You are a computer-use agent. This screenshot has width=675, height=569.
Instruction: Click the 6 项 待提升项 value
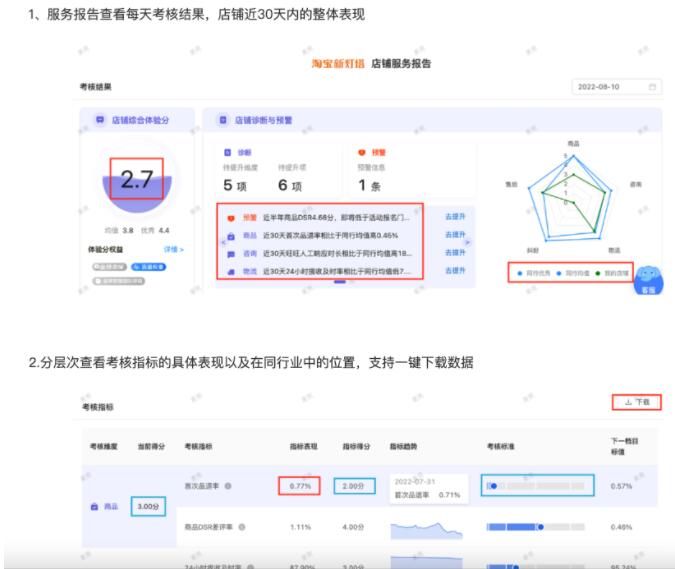[290, 186]
